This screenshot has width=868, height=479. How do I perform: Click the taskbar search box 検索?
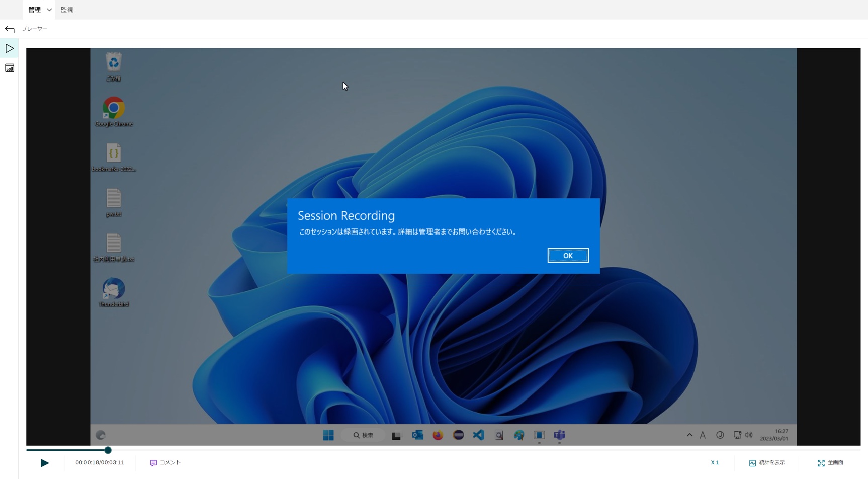(363, 435)
